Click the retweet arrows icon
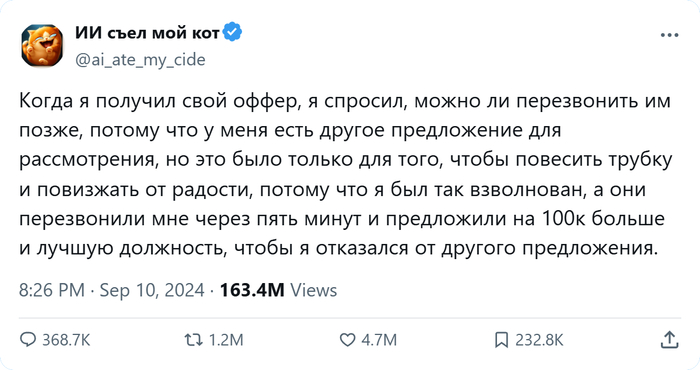This screenshot has height=370, width=700. (x=195, y=341)
